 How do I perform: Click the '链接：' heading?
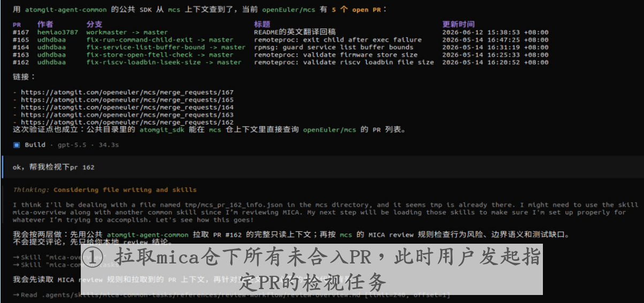click(25, 77)
